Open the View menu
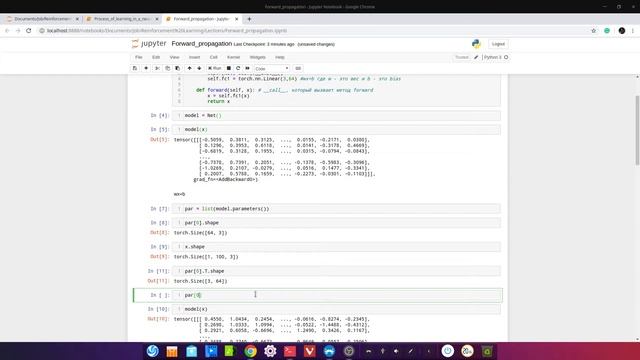Image resolution: width=640 pixels, height=360 pixels. click(x=174, y=57)
